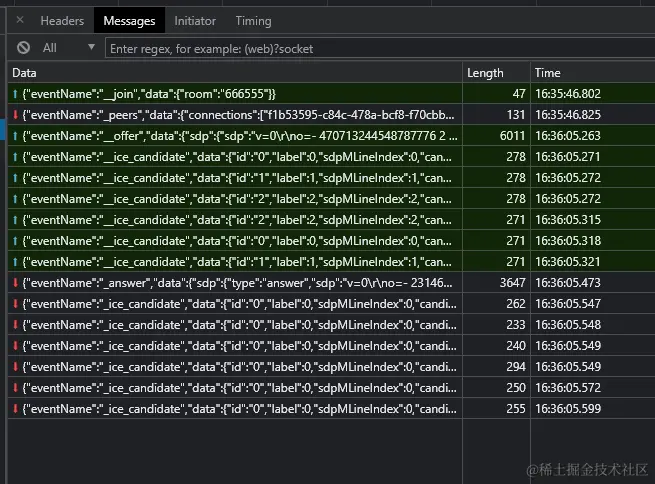This screenshot has height=484, width=655.
Task: Open the Initiator tab
Action: click(195, 21)
